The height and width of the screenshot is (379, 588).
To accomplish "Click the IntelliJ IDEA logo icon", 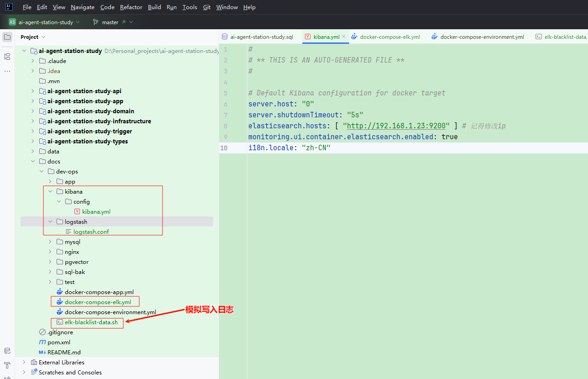I will 9,7.
